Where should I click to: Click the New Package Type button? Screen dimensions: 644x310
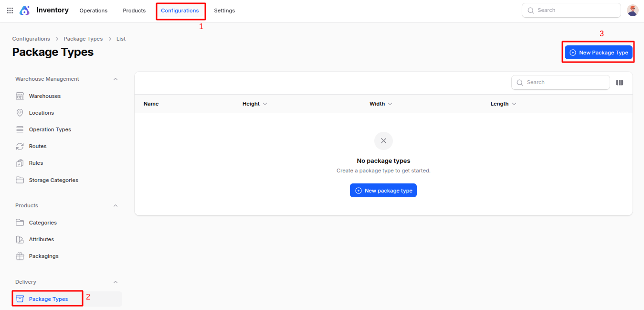(598, 53)
